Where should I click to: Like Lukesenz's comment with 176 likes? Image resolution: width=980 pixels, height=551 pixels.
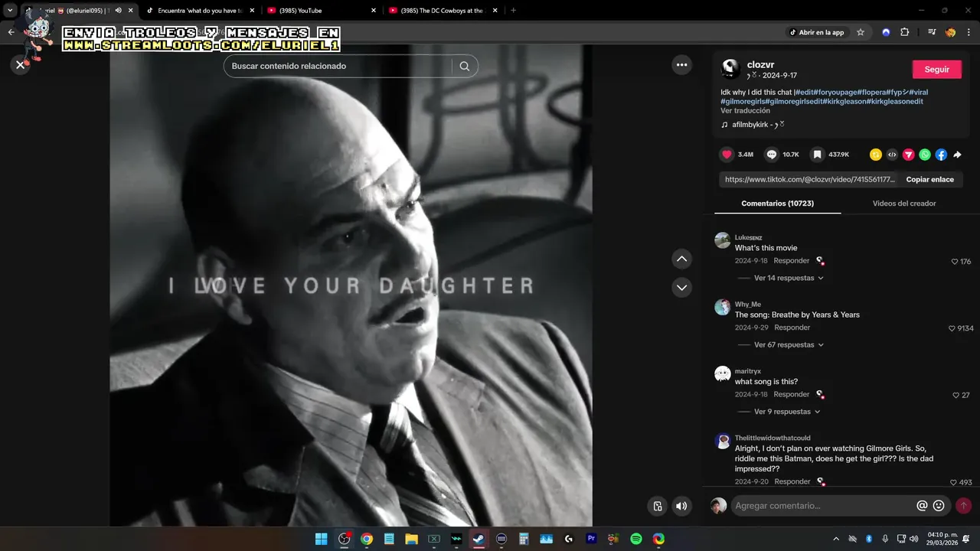(x=955, y=262)
